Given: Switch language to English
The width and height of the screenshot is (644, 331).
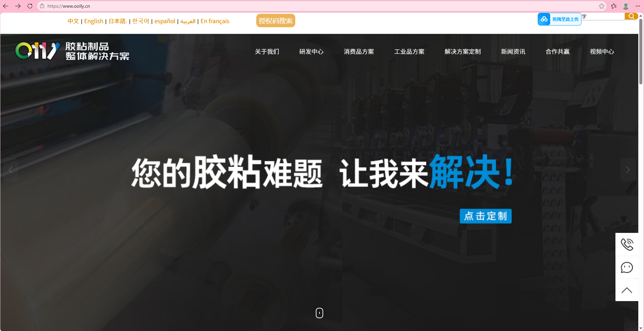Looking at the screenshot, I should pyautogui.click(x=93, y=21).
